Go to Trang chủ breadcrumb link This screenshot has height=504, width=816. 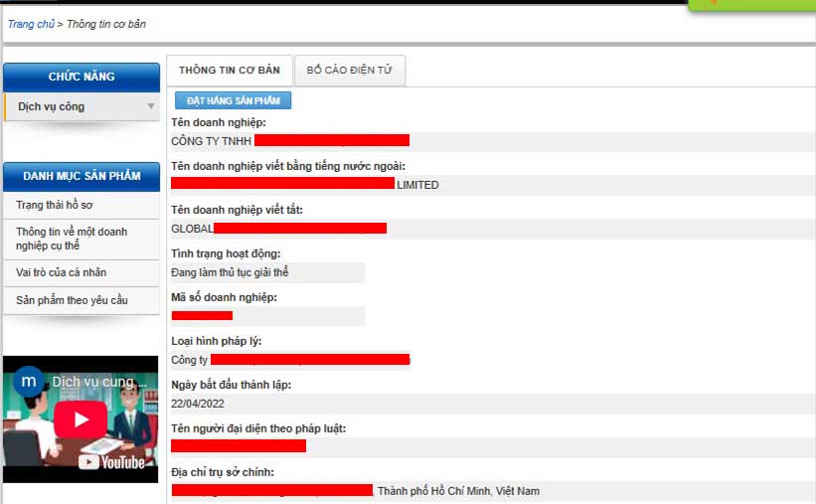pos(31,24)
